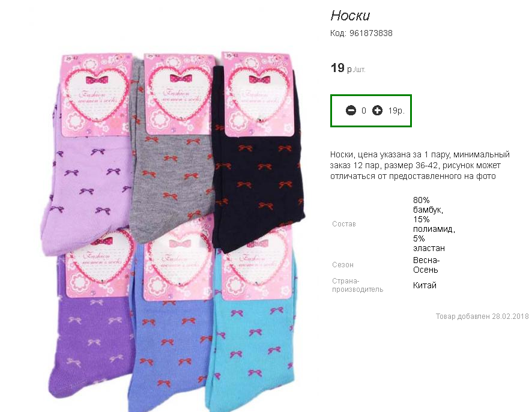Click the pink heart label on the lilac sock
Viewport: 532px width, 412px height.
click(97, 95)
